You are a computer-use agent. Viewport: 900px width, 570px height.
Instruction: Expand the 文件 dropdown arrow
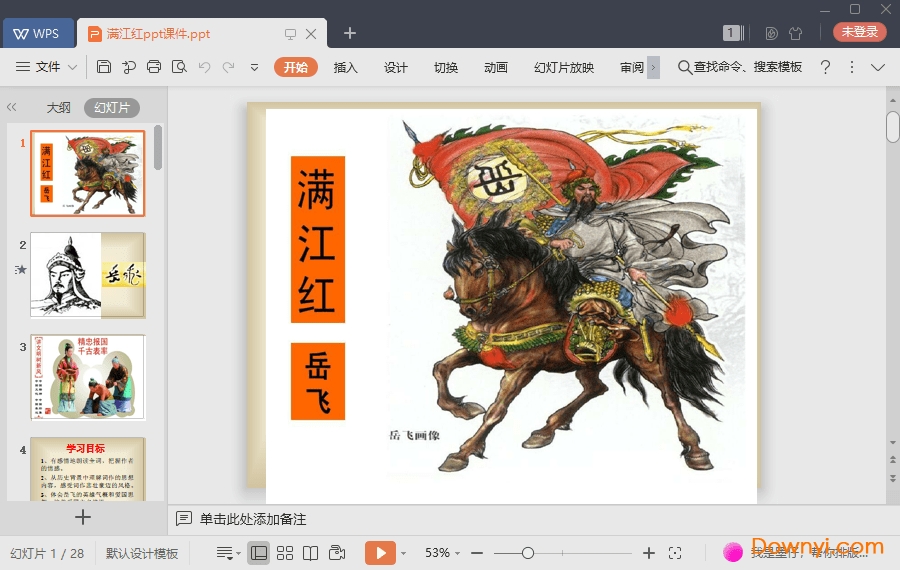point(72,67)
